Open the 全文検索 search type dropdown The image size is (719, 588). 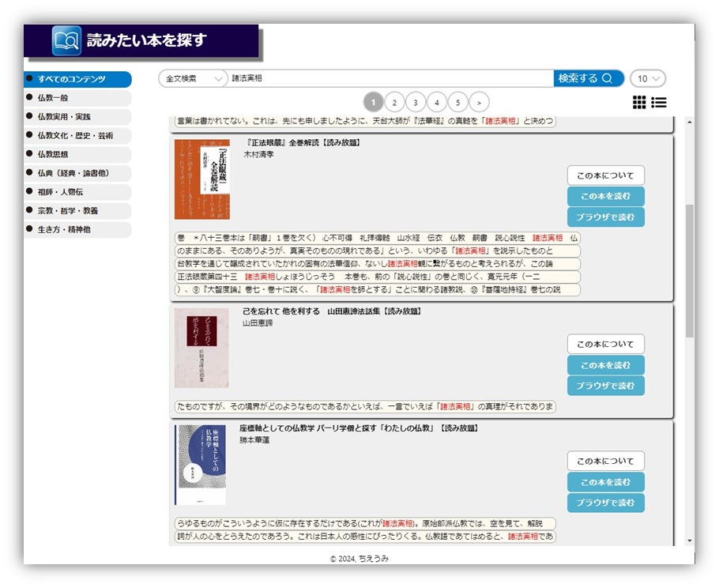click(193, 78)
